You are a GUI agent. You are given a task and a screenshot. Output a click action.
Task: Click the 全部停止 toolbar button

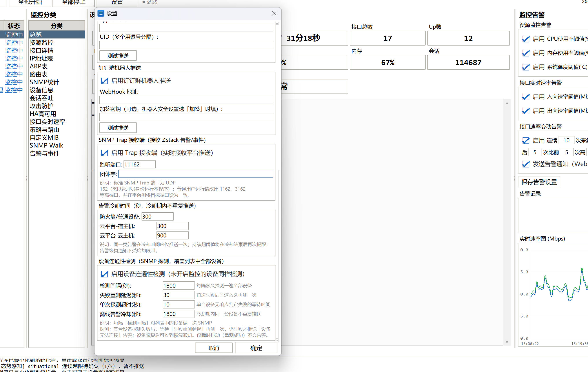click(x=73, y=2)
